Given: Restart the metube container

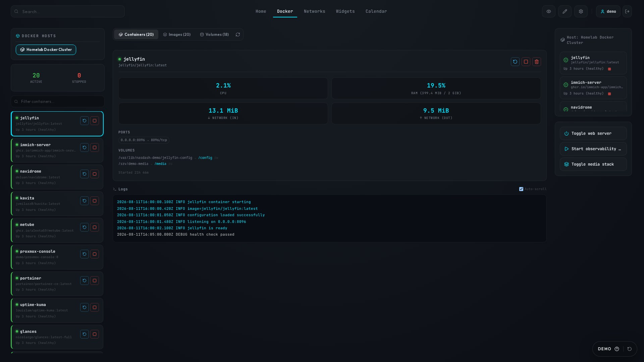Looking at the screenshot, I should click(x=85, y=227).
